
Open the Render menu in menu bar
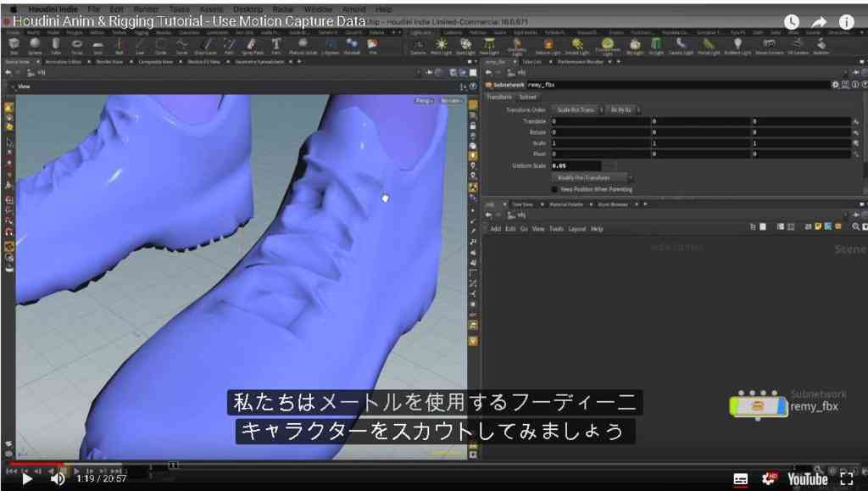tap(146, 9)
